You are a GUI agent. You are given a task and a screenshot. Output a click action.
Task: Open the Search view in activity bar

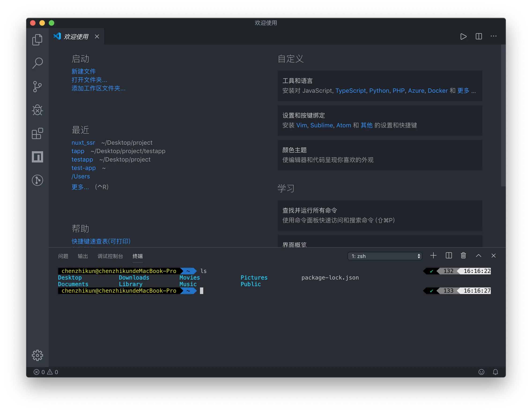click(x=37, y=63)
